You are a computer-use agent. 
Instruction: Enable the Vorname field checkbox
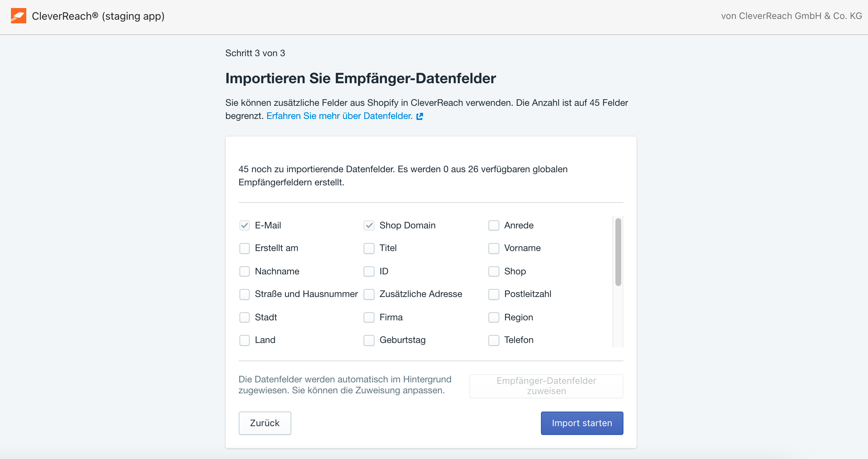coord(494,248)
